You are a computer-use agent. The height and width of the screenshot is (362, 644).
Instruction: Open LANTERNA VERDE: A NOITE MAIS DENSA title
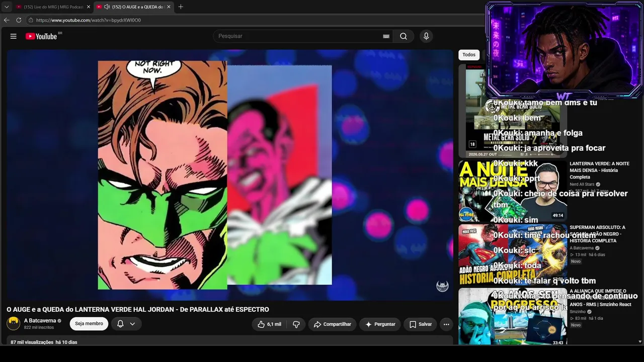(599, 170)
